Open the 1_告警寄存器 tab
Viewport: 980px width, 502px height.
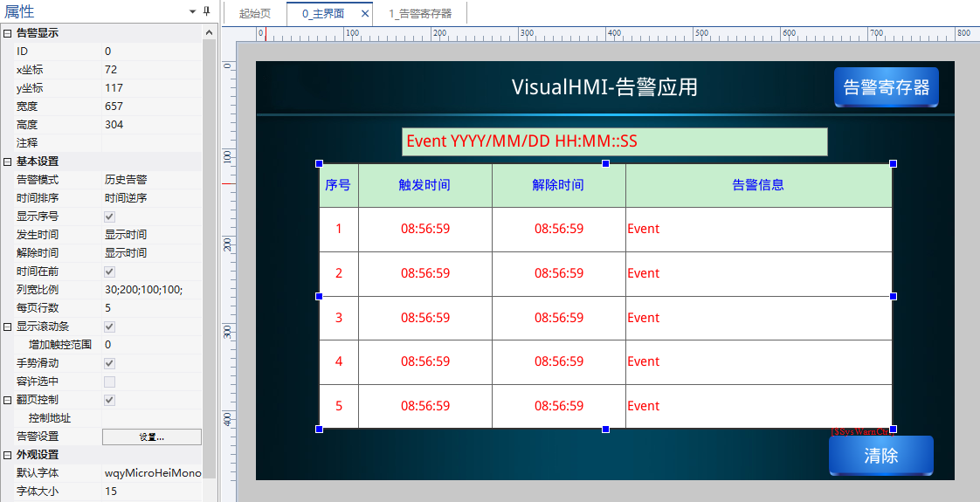coord(420,14)
